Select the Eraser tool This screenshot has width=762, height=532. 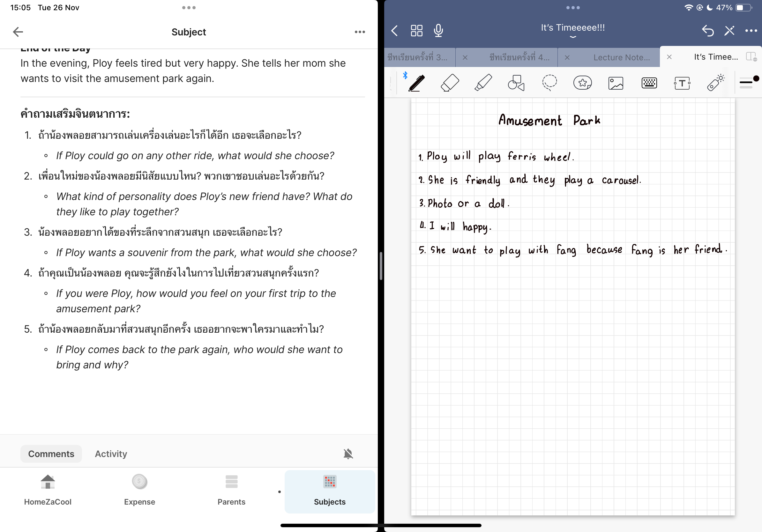point(450,83)
